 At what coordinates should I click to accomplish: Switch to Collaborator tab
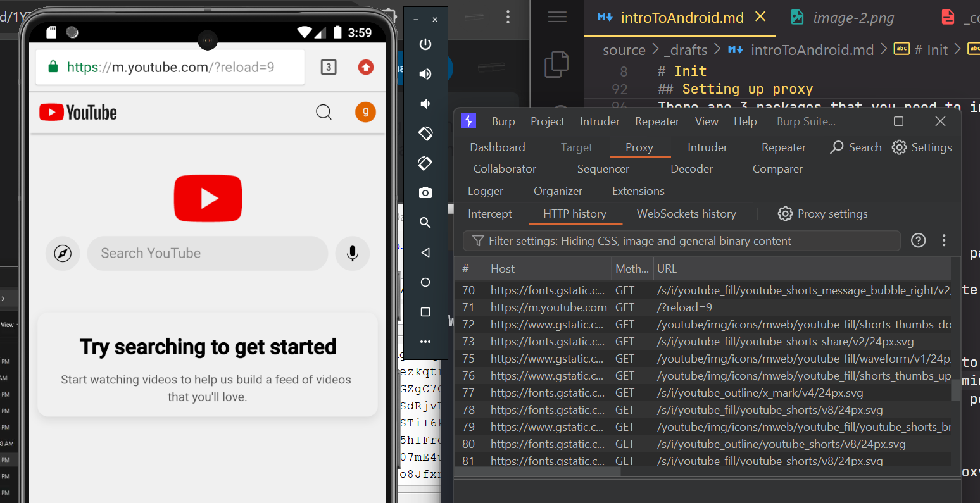point(505,169)
